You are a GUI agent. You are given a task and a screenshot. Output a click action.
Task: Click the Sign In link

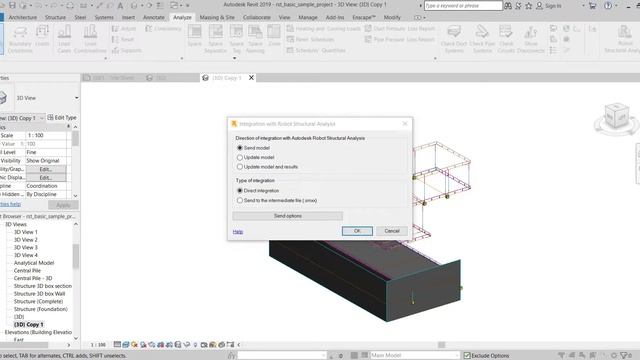[x=553, y=6]
